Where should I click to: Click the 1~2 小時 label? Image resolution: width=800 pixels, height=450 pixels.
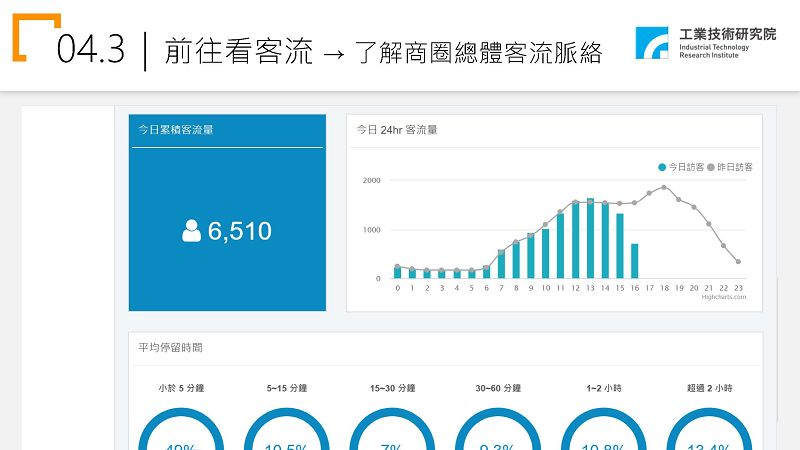click(604, 388)
